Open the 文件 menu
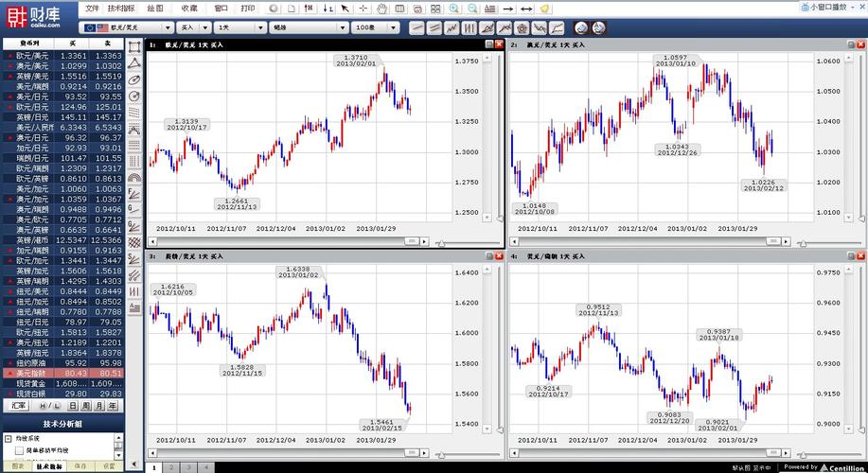The height and width of the screenshot is (473, 868). click(92, 9)
